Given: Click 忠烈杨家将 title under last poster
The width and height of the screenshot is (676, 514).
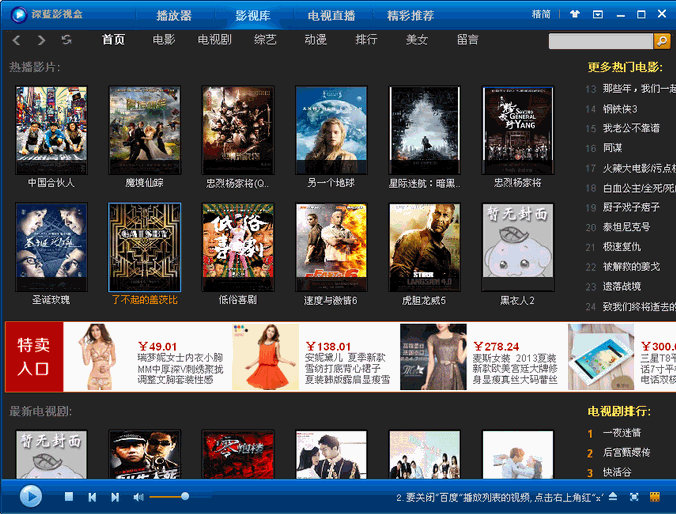Looking at the screenshot, I should coord(517,183).
